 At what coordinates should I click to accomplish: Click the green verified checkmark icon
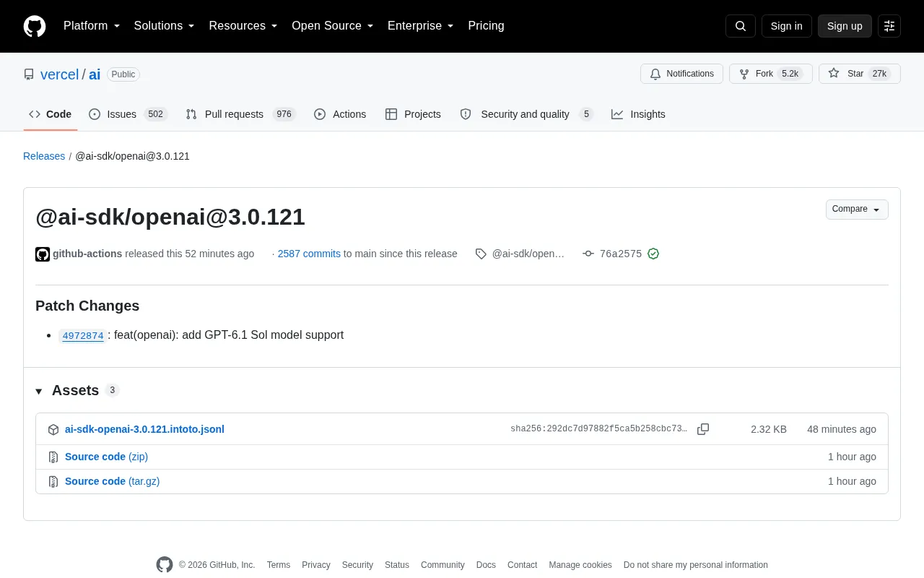click(653, 254)
